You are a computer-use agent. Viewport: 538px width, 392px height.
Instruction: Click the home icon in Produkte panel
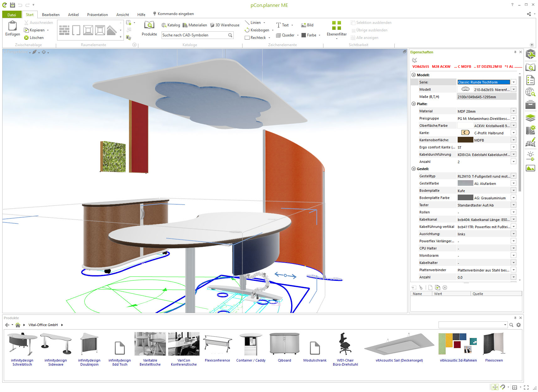(18, 325)
